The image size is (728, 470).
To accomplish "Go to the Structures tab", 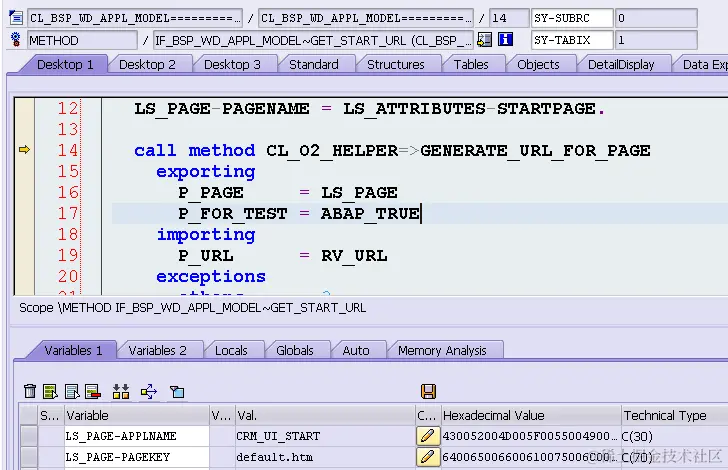I will tap(396, 65).
